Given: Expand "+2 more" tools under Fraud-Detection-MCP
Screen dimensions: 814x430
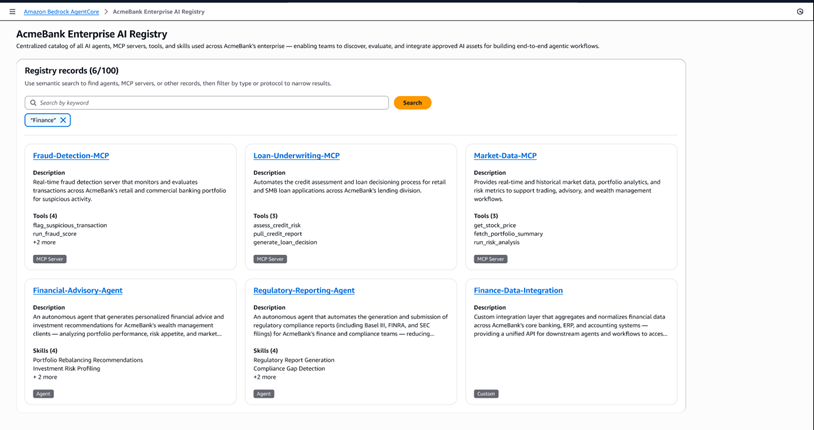Looking at the screenshot, I should tap(44, 242).
